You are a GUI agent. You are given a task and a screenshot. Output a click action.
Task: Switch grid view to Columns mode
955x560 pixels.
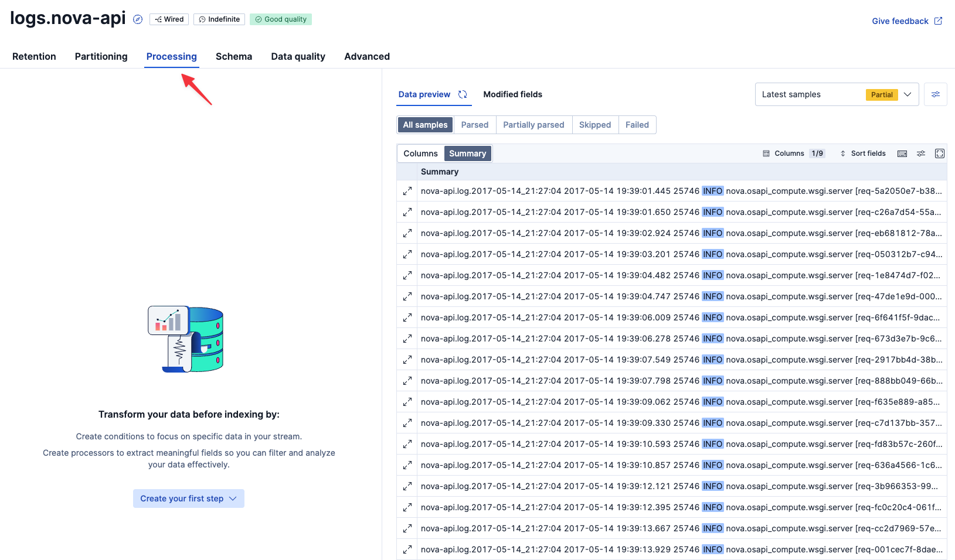tap(420, 153)
